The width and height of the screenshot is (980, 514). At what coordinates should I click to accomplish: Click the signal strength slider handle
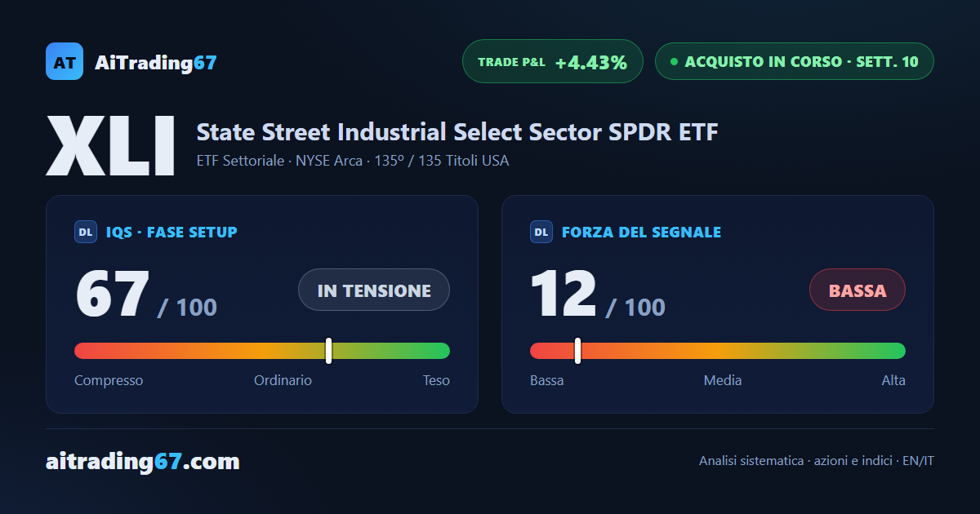click(577, 351)
